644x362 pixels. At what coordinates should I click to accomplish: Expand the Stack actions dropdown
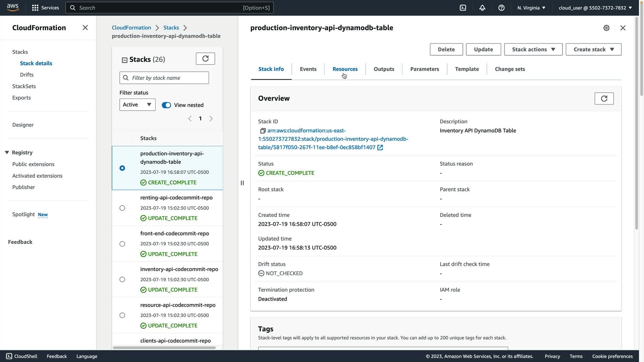click(x=533, y=49)
